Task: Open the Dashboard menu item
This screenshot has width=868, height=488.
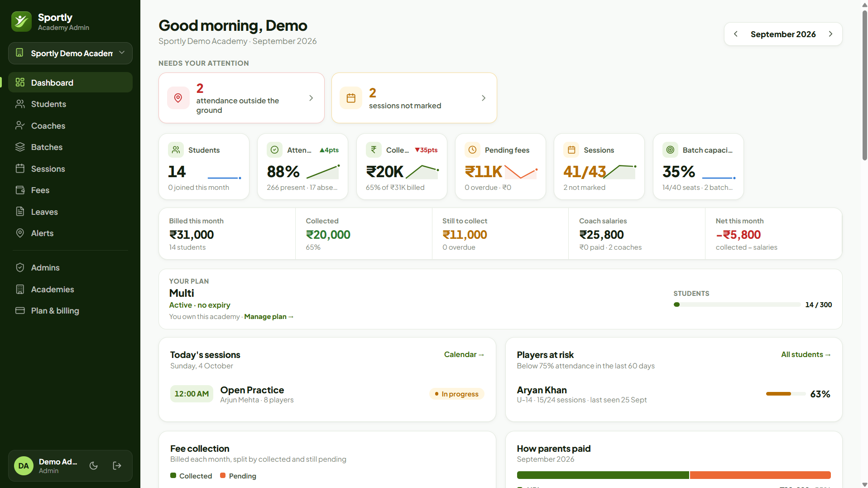Action: coord(70,82)
